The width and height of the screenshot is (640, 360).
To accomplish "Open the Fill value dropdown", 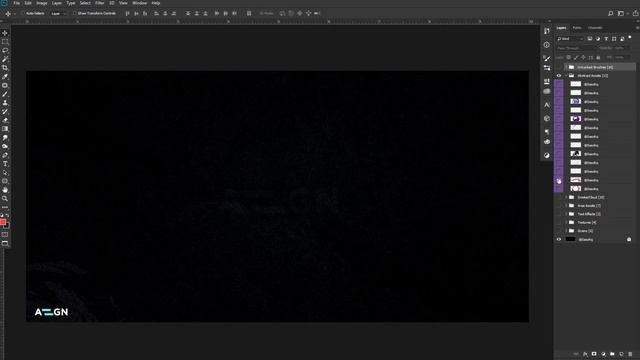I will click(623, 58).
